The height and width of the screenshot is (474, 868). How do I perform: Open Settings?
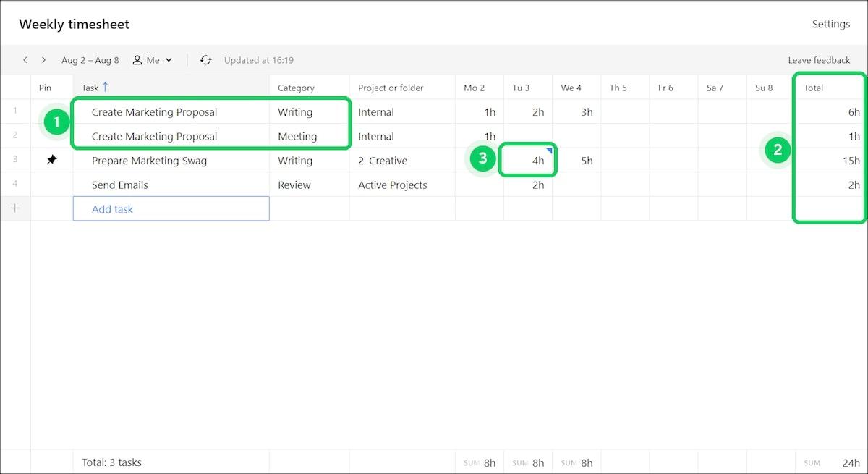[x=830, y=24]
